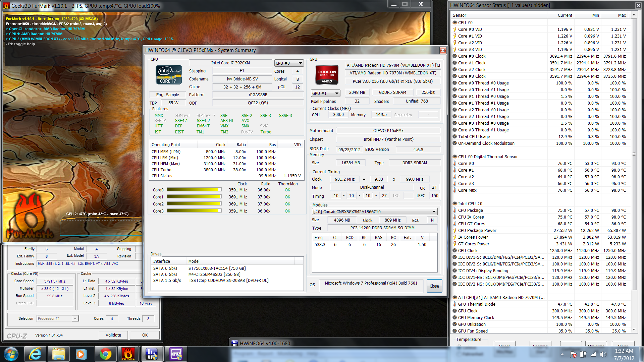Image resolution: width=644 pixels, height=362 pixels.
Task: Click the Intel Core i7 logo in System Summary
Action: (x=169, y=74)
